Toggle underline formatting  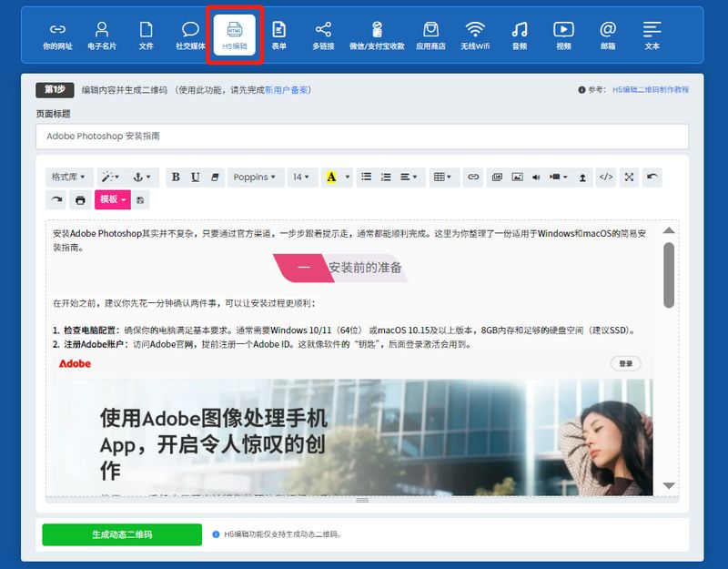tap(196, 178)
